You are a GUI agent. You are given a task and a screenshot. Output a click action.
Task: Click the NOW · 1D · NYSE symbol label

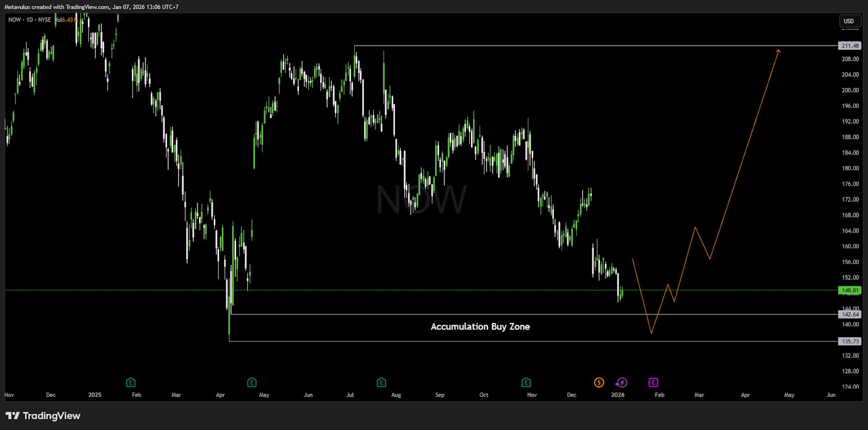pyautogui.click(x=30, y=20)
